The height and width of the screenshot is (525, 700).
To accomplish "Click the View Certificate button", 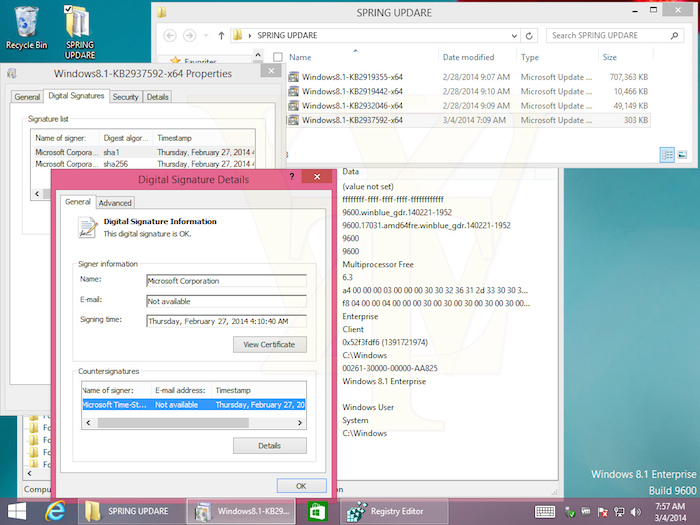I will (269, 344).
